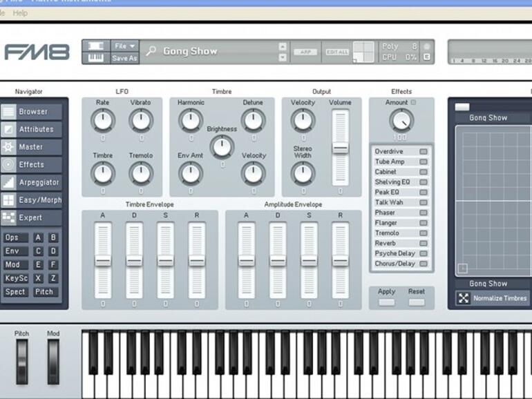Open the Browser navigator page
Viewport: 532px width, 399px height.
click(31, 112)
